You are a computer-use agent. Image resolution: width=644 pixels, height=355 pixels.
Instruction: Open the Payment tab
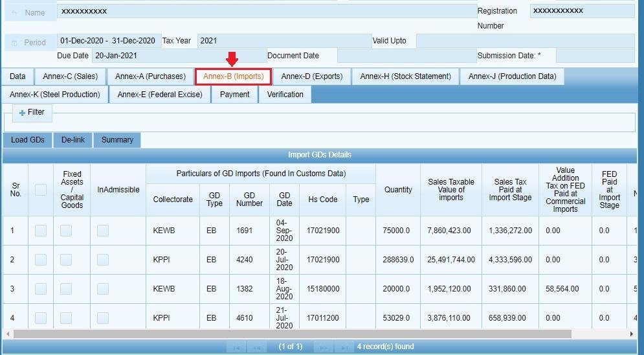pos(234,95)
